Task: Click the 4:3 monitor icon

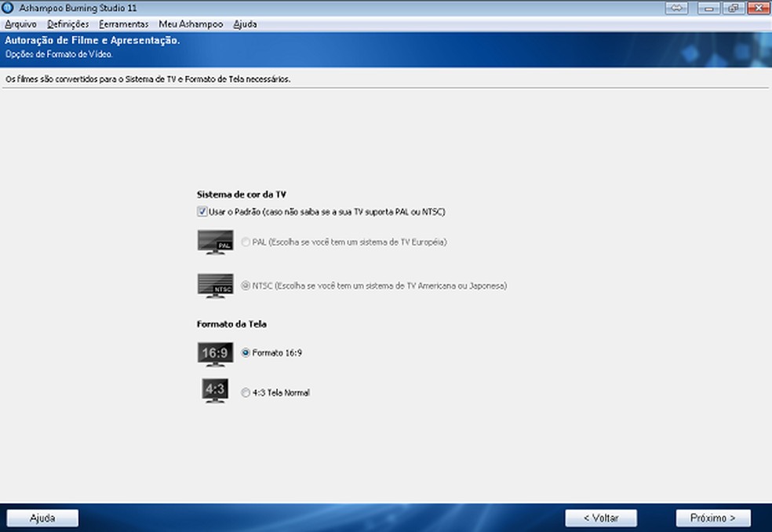Action: [215, 391]
